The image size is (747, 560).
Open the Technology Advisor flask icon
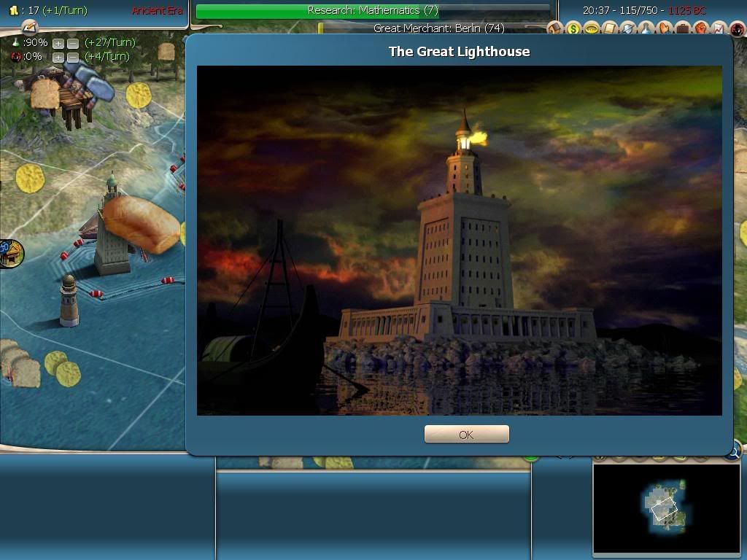point(646,28)
